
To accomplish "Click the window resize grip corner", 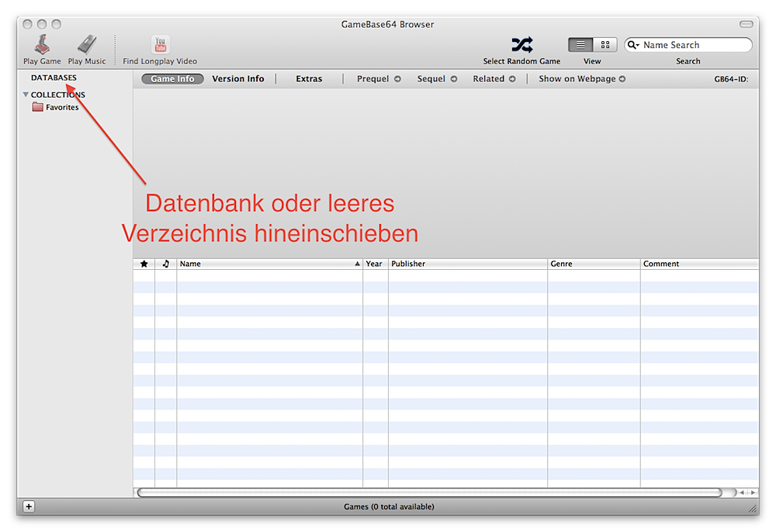I will [753, 508].
